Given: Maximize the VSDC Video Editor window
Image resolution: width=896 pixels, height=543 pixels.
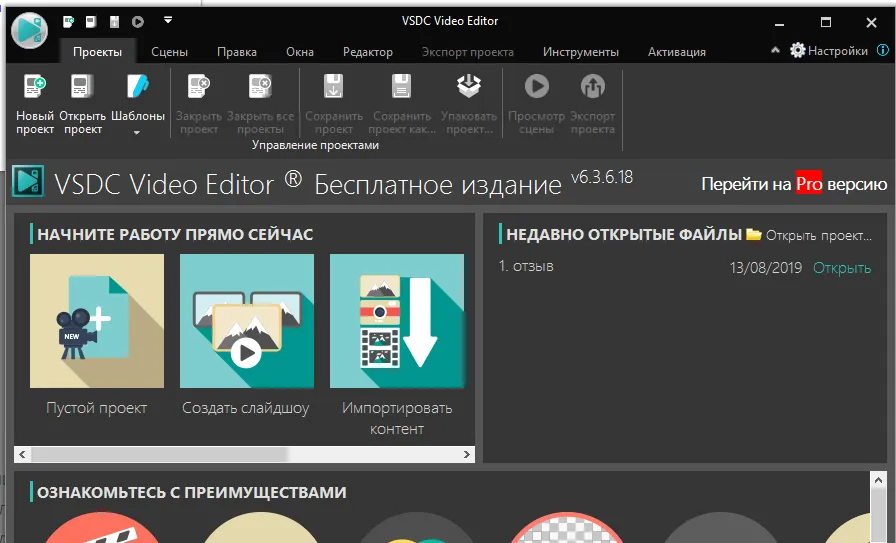Looking at the screenshot, I should coord(826,22).
